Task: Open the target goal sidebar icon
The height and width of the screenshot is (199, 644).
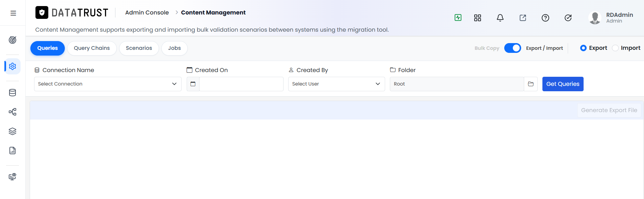Action: (12, 40)
